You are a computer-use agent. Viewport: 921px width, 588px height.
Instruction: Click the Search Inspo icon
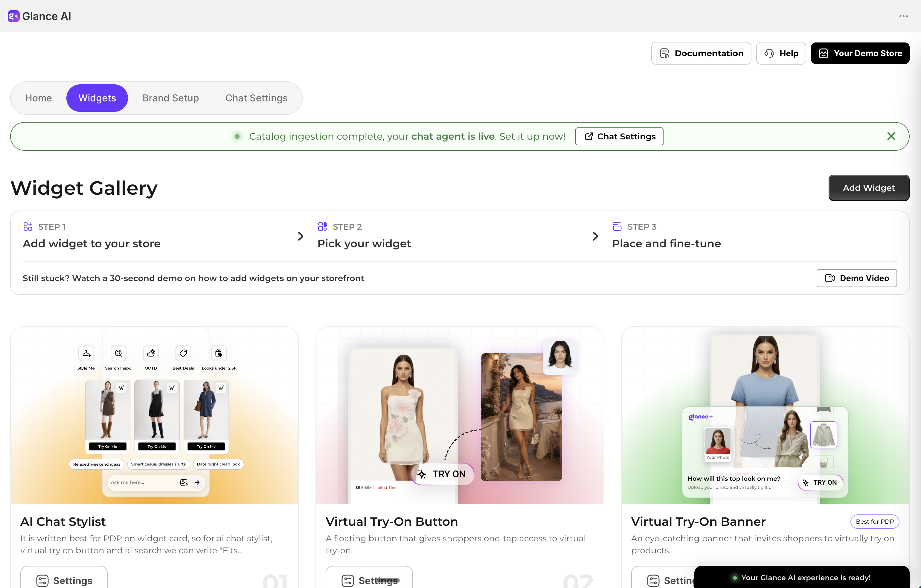pos(119,353)
